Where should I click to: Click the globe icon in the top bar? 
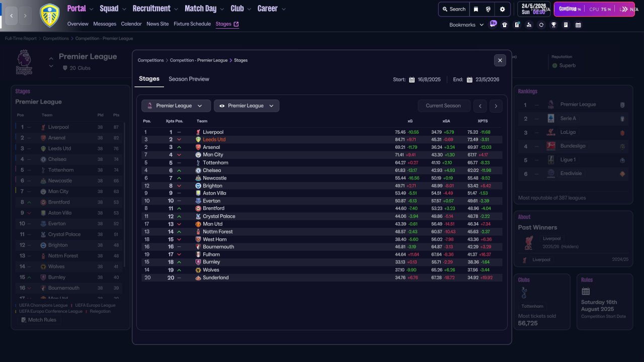pos(488,9)
